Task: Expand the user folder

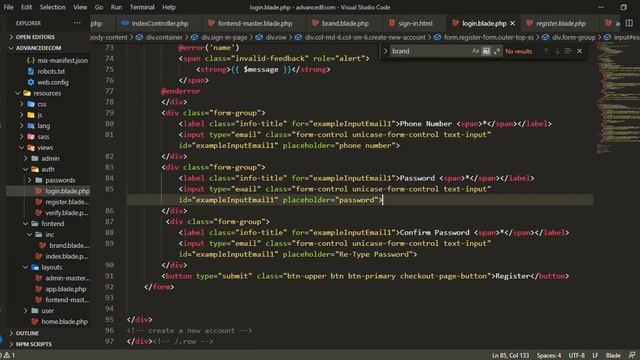Action: pos(48,311)
